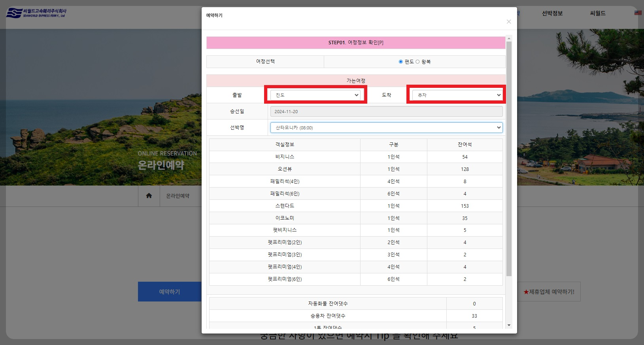Viewport: 644px width, 345px height.
Task: Click the 54 remaining seats value for 비지니스
Action: [465, 157]
